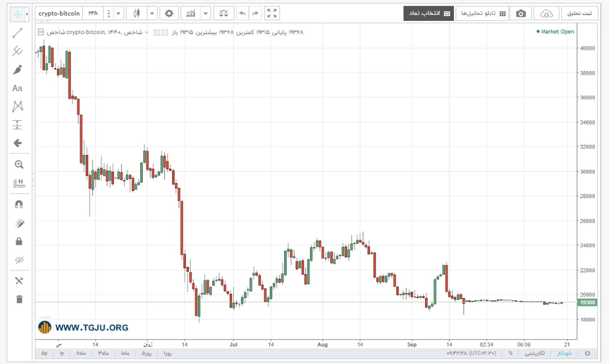
Task: Select the Aa text annotation tool
Action: (17, 88)
